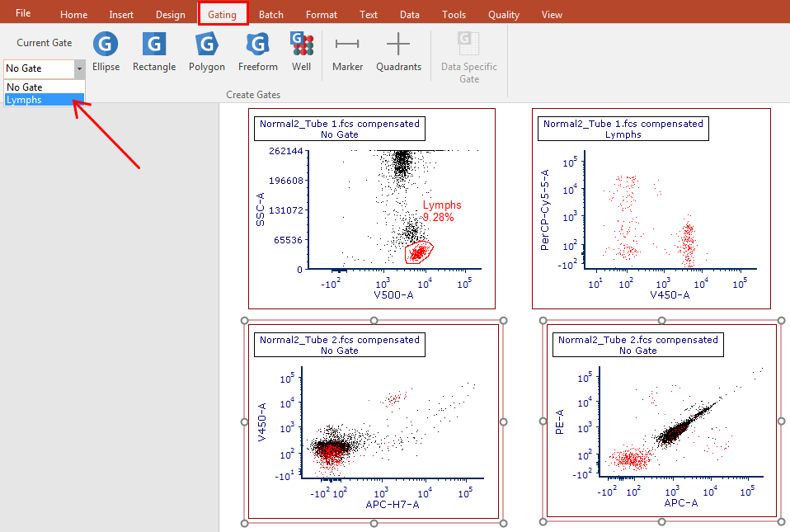Viewport: 790px width, 532px height.
Task: Click the APC-H7-A axis label
Action: (x=392, y=504)
